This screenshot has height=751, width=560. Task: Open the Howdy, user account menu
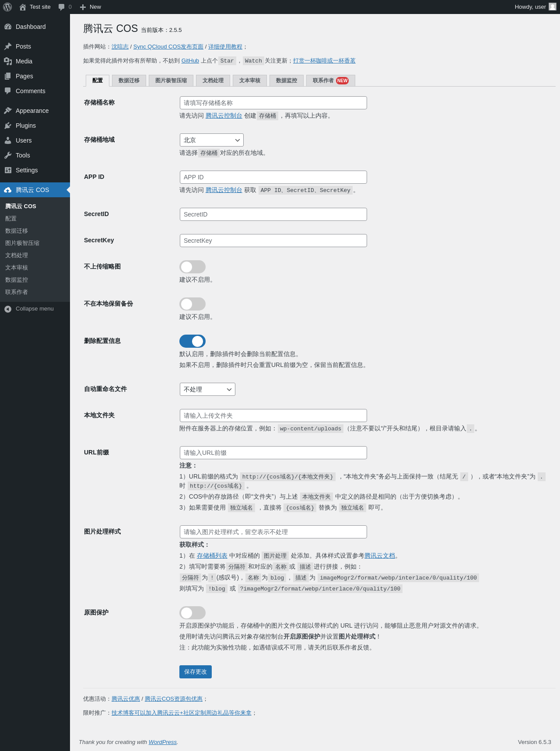pyautogui.click(x=535, y=7)
